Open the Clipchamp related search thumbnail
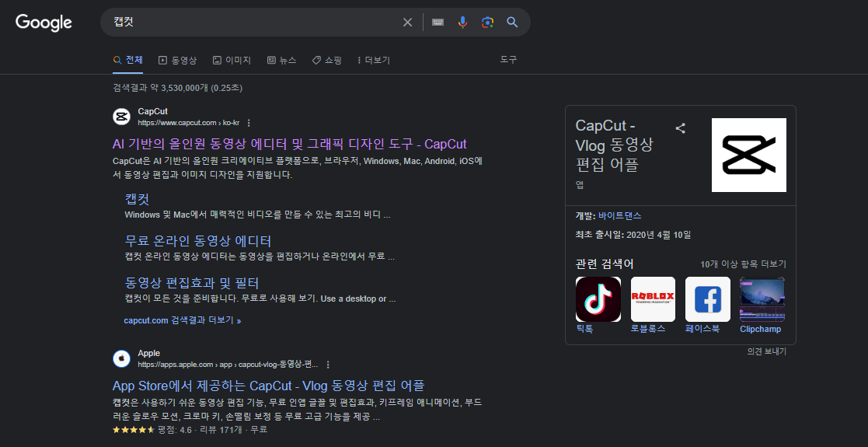This screenshot has height=447, width=868. tap(762, 299)
